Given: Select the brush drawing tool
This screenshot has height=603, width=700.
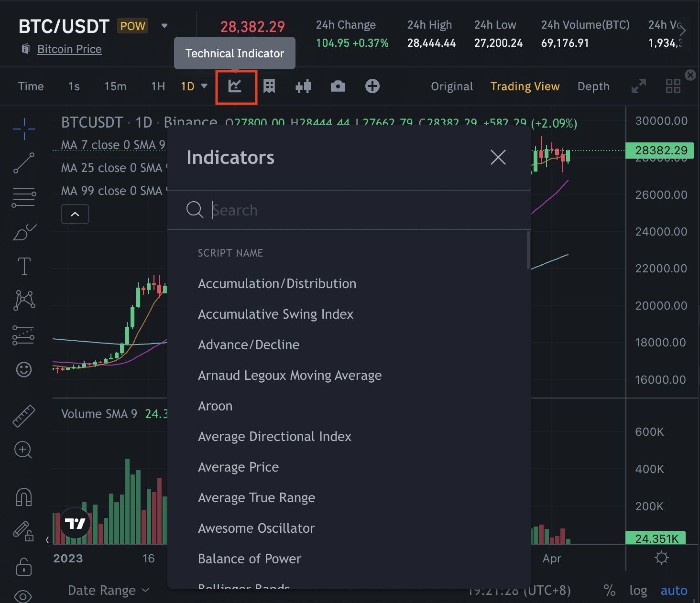Looking at the screenshot, I should click(24, 232).
